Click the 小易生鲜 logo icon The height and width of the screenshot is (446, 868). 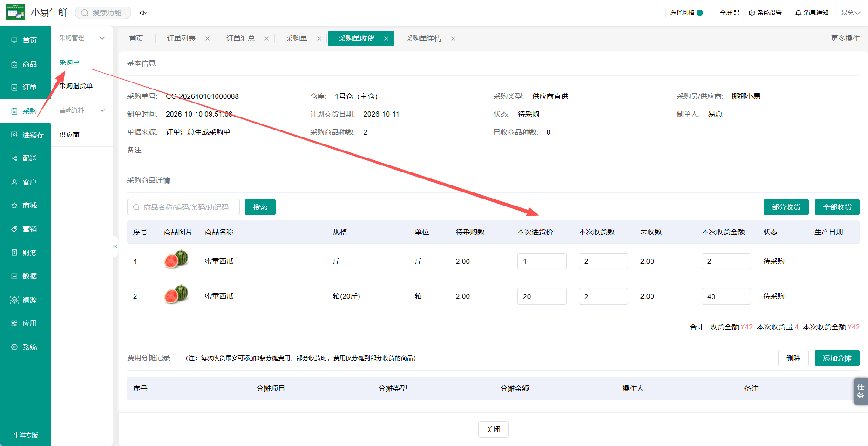tap(15, 13)
